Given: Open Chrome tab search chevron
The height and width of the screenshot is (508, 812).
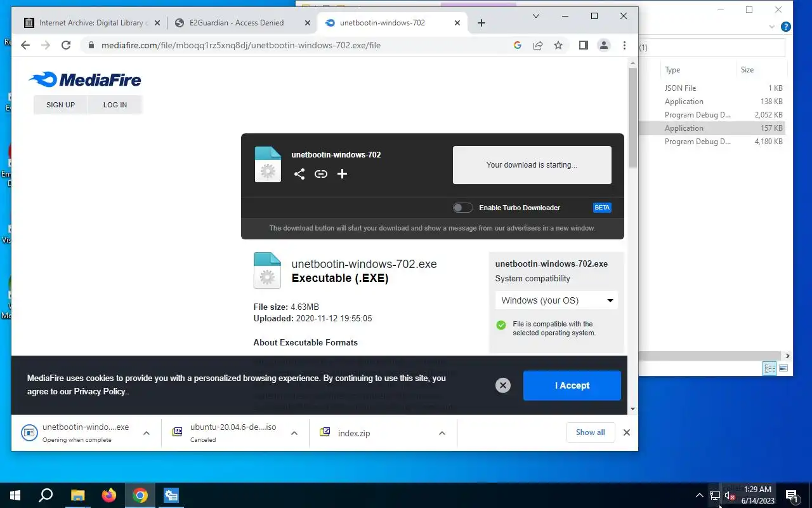Looking at the screenshot, I should pos(536,16).
